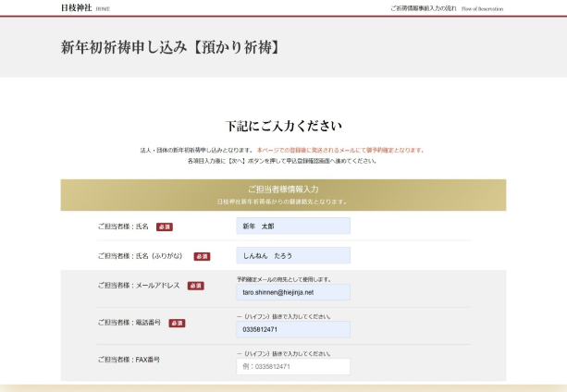Screen dimensions: 567x392
Task: Click the 下記にご入力ください heading
Action: pos(283,126)
